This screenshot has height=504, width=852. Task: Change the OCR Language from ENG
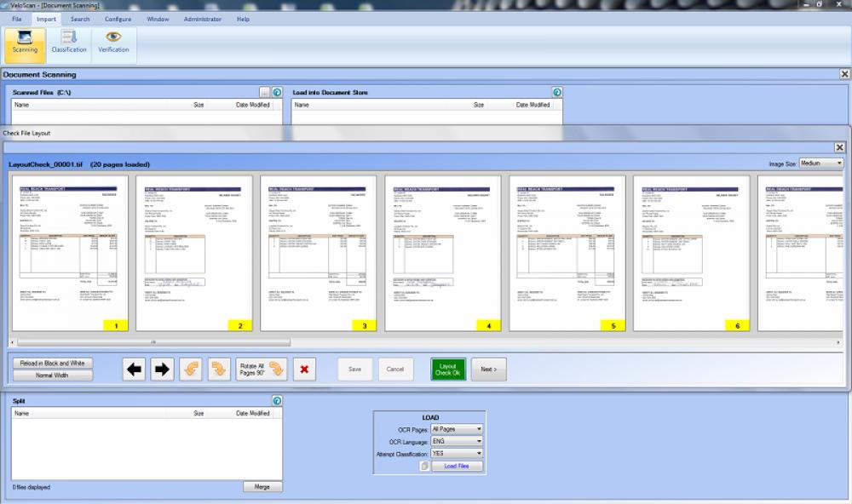[455, 441]
